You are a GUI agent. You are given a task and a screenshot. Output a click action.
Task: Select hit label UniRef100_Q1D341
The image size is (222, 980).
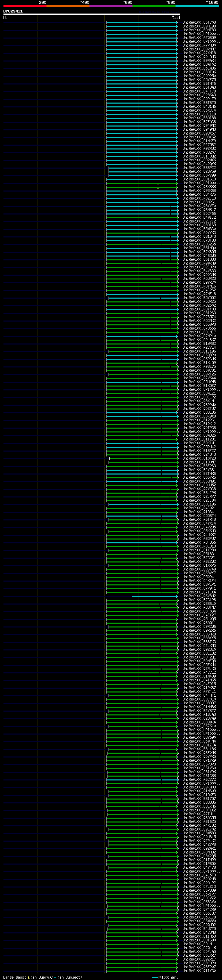tap(199, 512)
